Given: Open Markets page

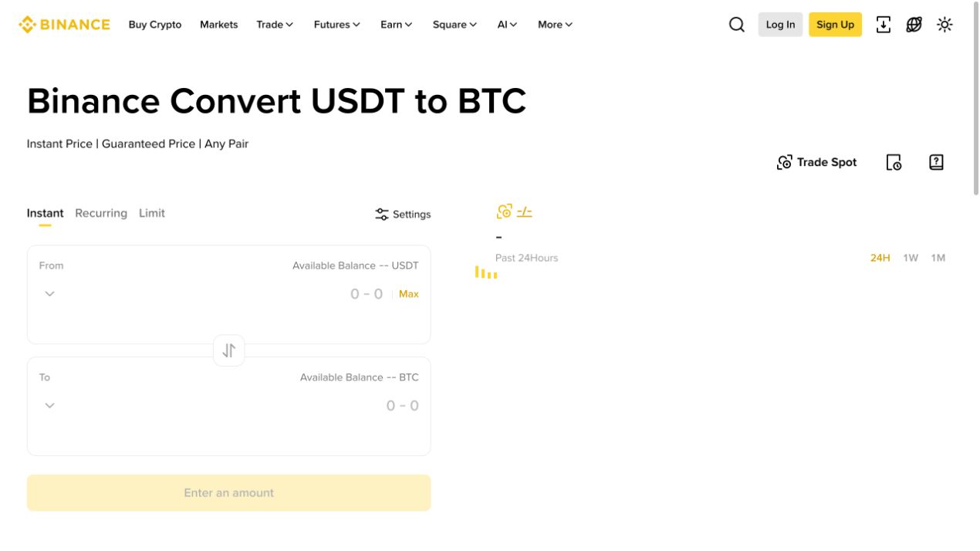Looking at the screenshot, I should point(219,25).
